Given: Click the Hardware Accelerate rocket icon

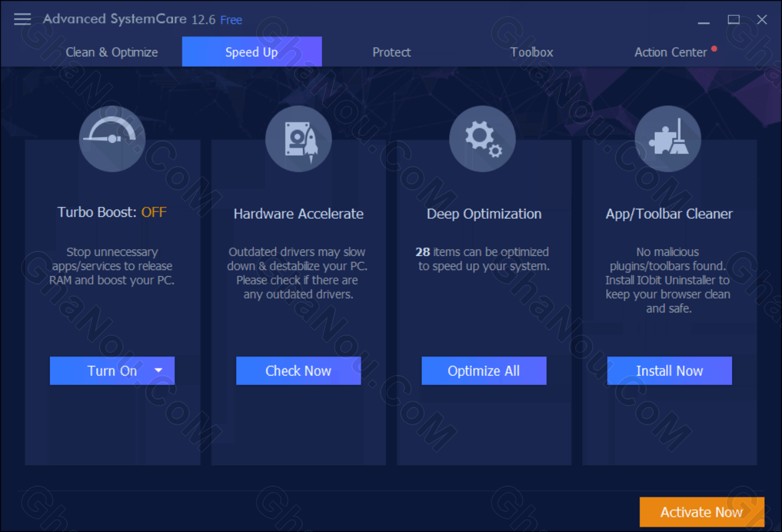Looking at the screenshot, I should [x=298, y=138].
